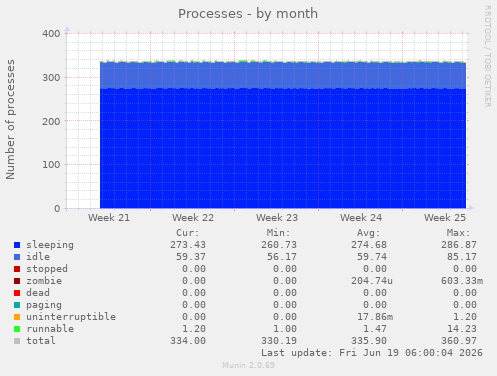Click the runnable minimum value 1.00

[x=285, y=329]
